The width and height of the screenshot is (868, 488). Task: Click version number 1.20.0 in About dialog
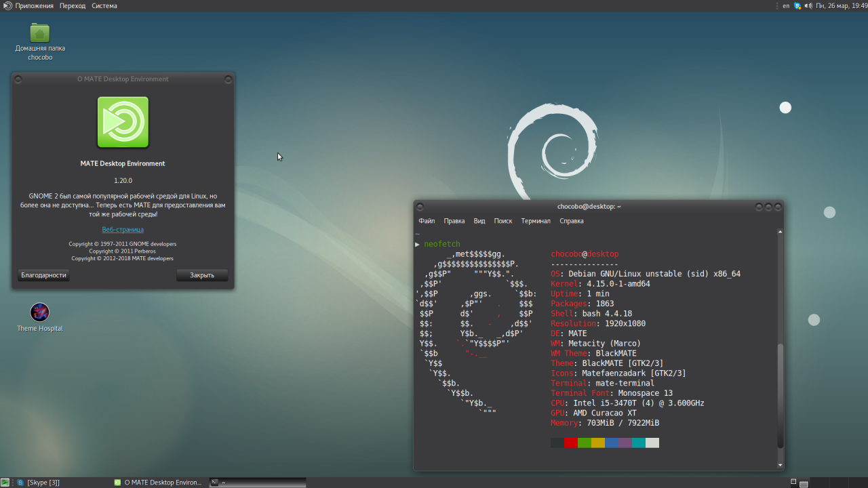point(123,181)
